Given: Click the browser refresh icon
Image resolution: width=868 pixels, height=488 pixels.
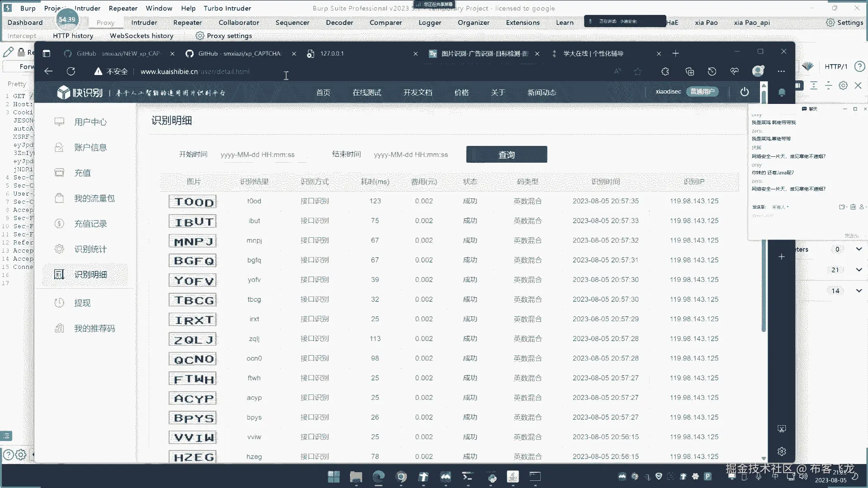Looking at the screenshot, I should (71, 71).
